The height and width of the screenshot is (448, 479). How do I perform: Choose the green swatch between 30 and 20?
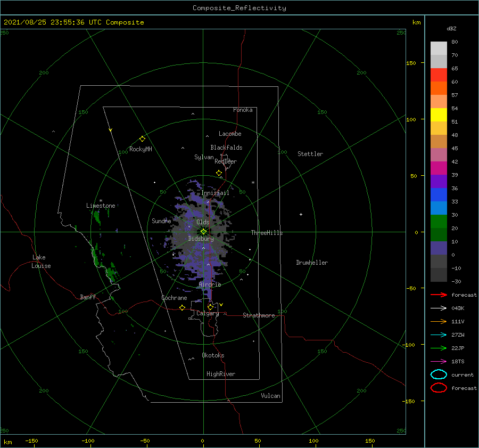point(439,222)
